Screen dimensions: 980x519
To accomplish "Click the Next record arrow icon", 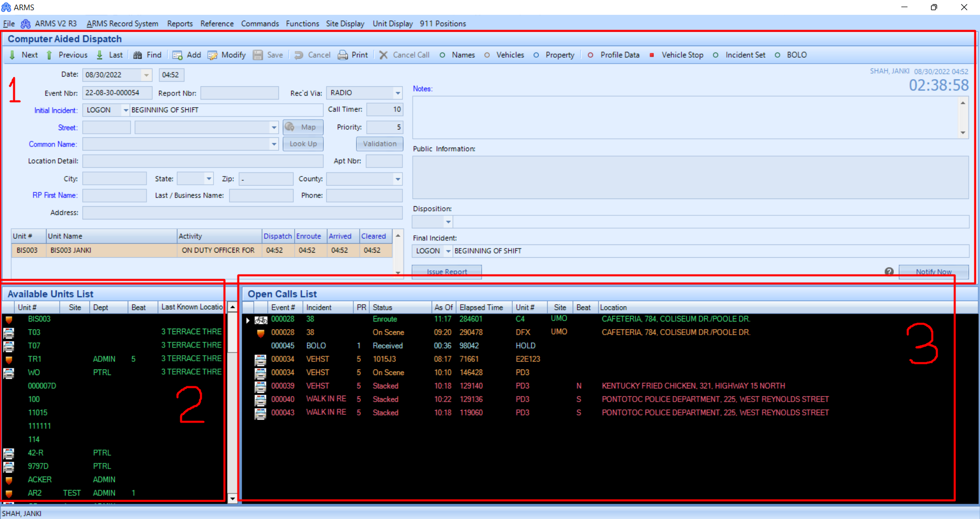I will click(12, 55).
